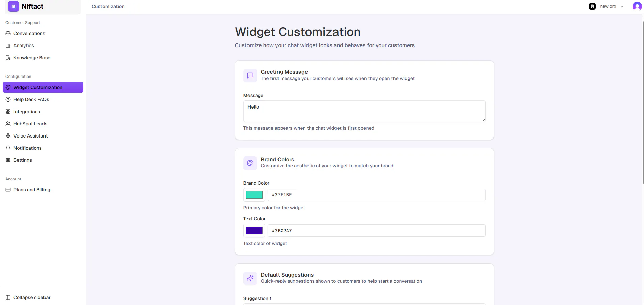Click the Account section label
This screenshot has width=644, height=305.
point(13,179)
